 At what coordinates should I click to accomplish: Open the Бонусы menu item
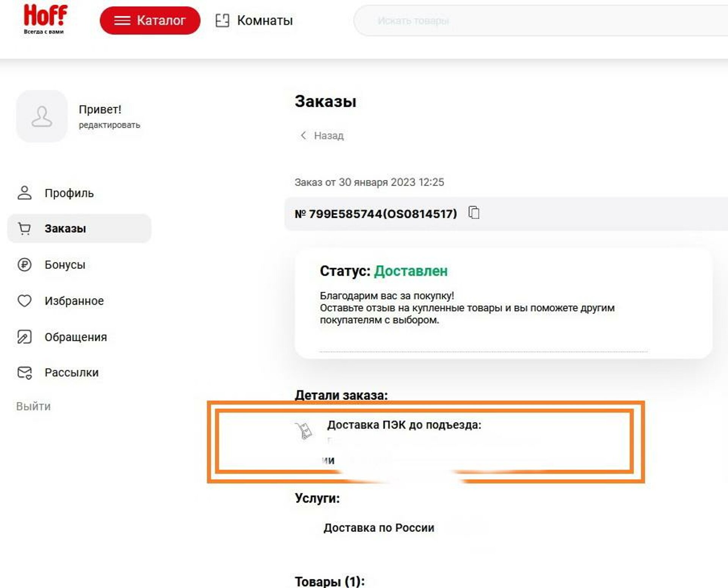(79, 264)
